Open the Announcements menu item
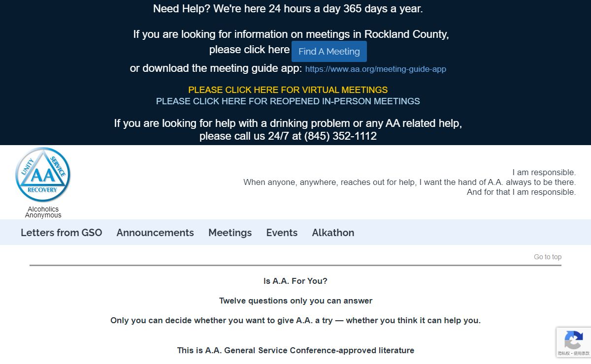Image resolution: width=591 pixels, height=364 pixels. coord(155,233)
